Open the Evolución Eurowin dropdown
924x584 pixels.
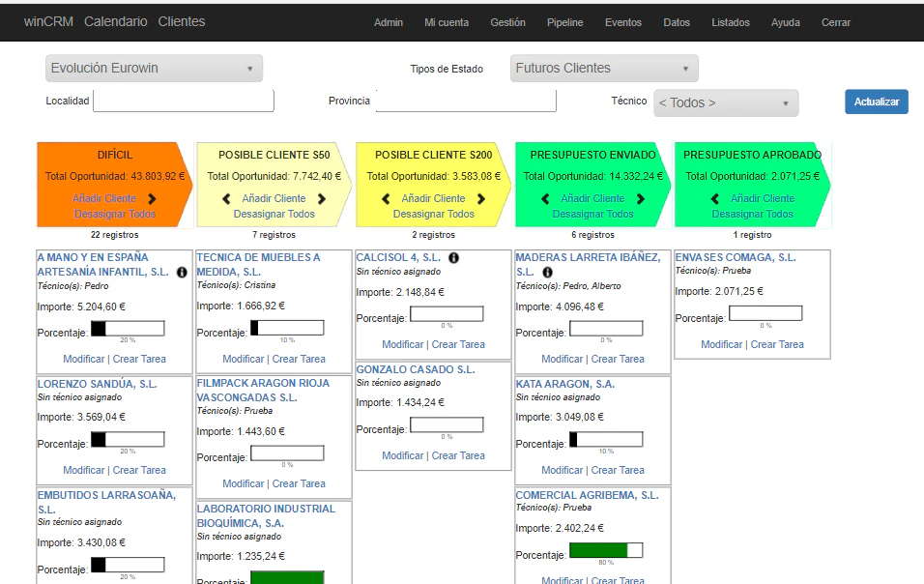[154, 69]
